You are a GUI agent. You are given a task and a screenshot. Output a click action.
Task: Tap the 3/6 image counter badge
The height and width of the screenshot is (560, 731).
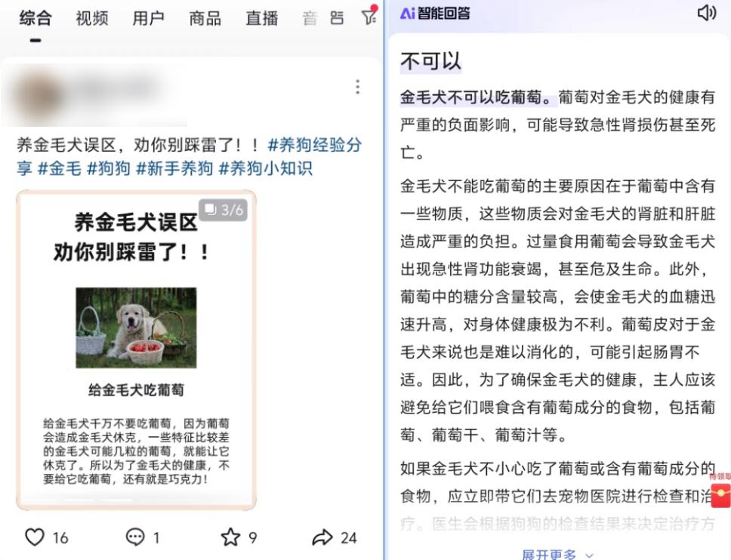pos(224,210)
